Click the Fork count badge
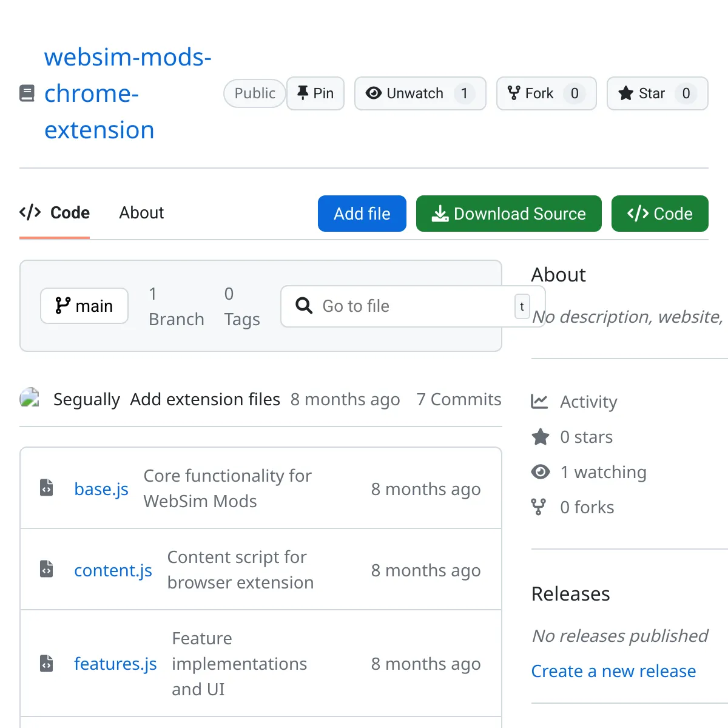The height and width of the screenshot is (728, 728). point(575,93)
